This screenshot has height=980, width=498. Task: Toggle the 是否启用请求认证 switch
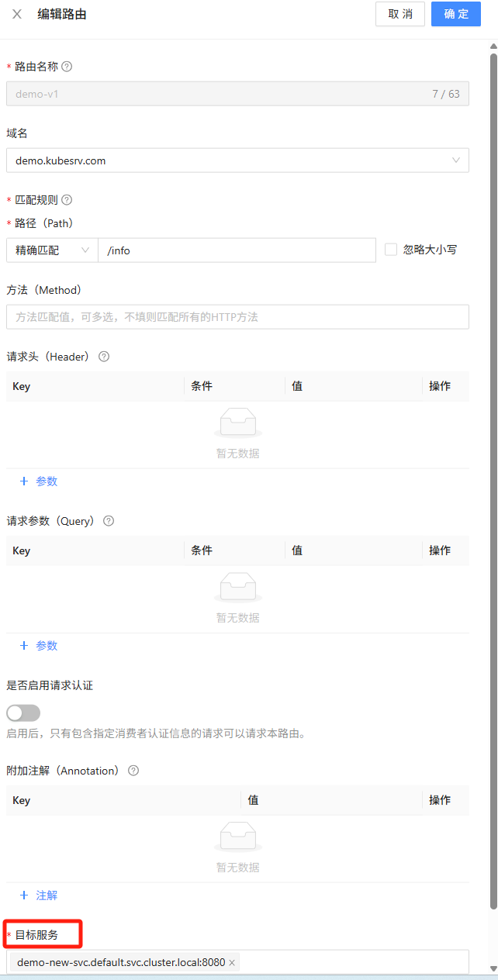coord(23,713)
